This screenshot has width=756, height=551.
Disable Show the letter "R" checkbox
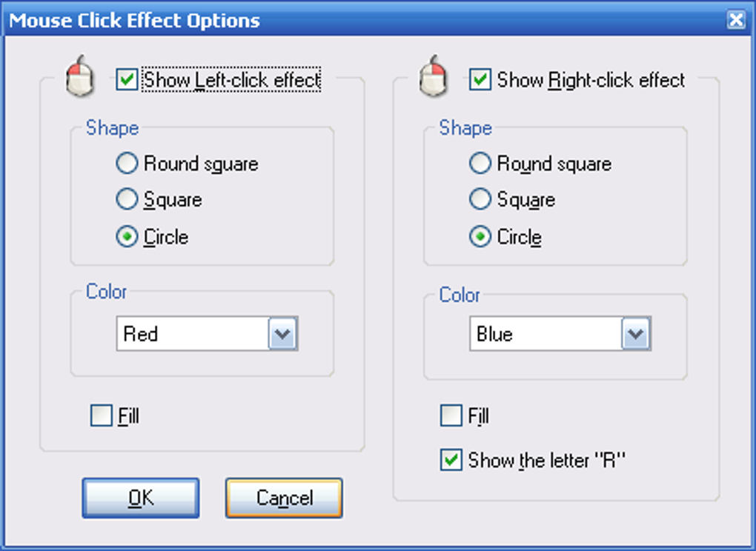click(x=451, y=460)
